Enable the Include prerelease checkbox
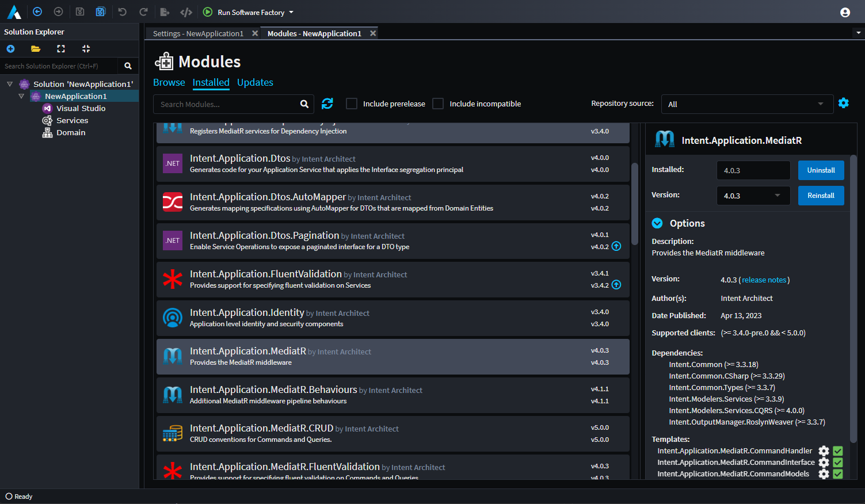The image size is (865, 504). click(352, 104)
